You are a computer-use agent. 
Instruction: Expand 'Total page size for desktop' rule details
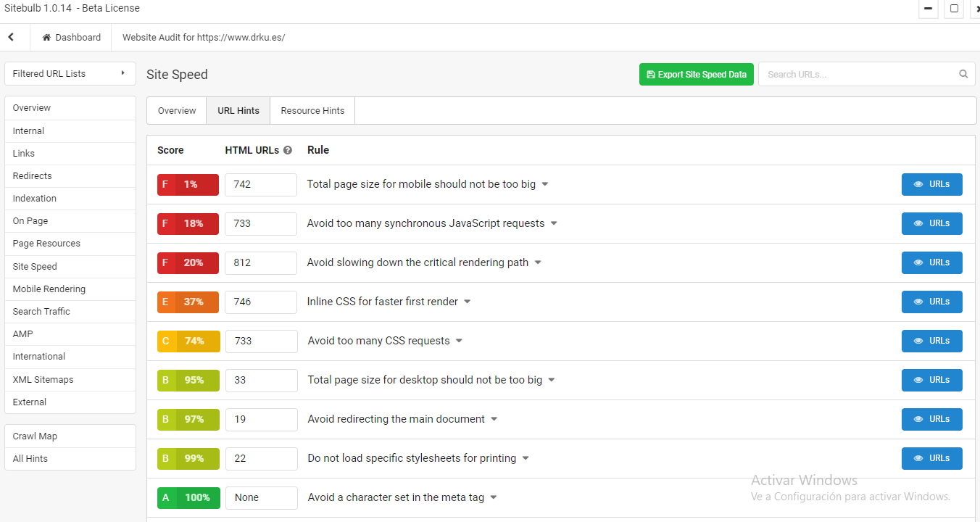coord(552,380)
